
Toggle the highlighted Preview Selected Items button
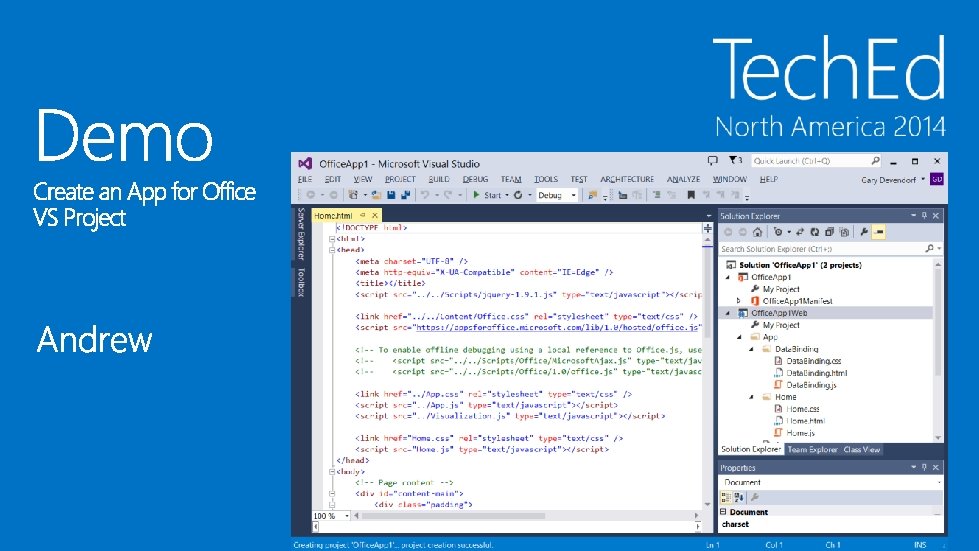879,232
